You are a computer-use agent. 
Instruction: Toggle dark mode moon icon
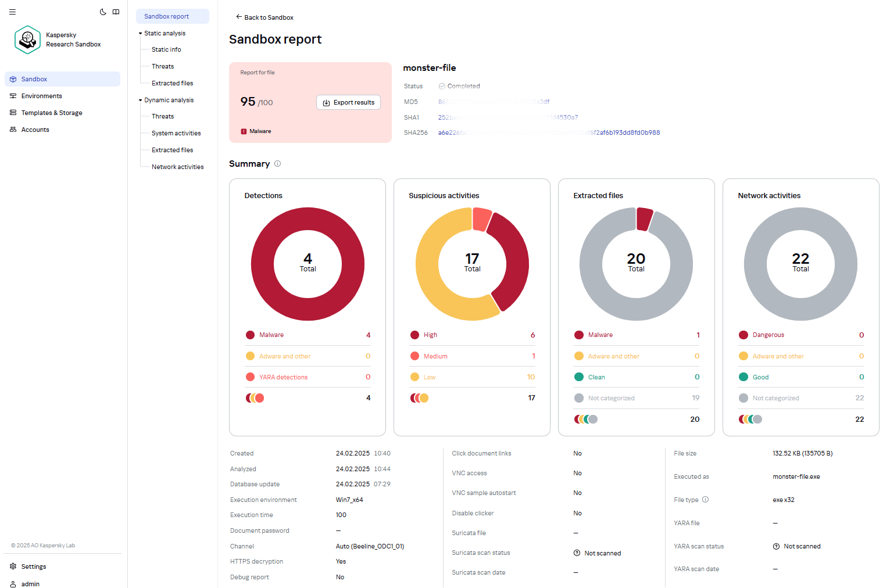[103, 12]
